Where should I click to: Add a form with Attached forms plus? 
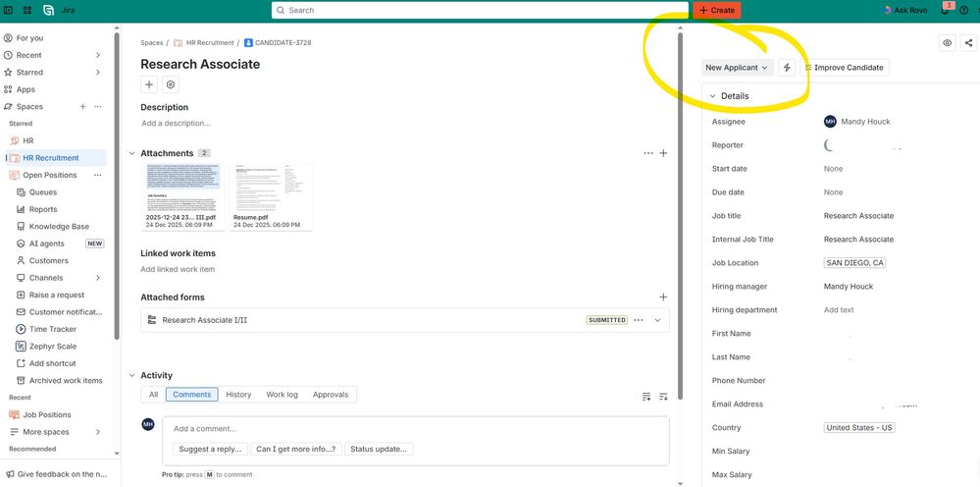point(664,298)
